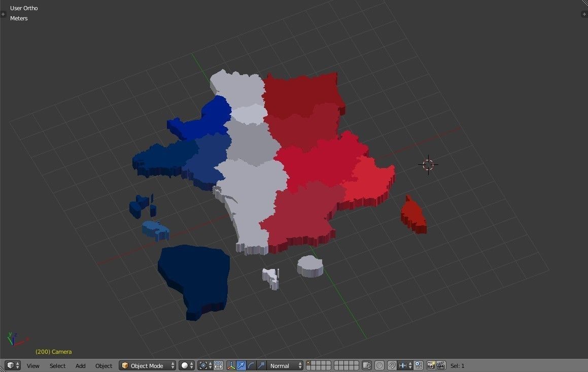Click the XYZ axis orientation widget
This screenshot has height=372, width=588.
click(x=17, y=339)
